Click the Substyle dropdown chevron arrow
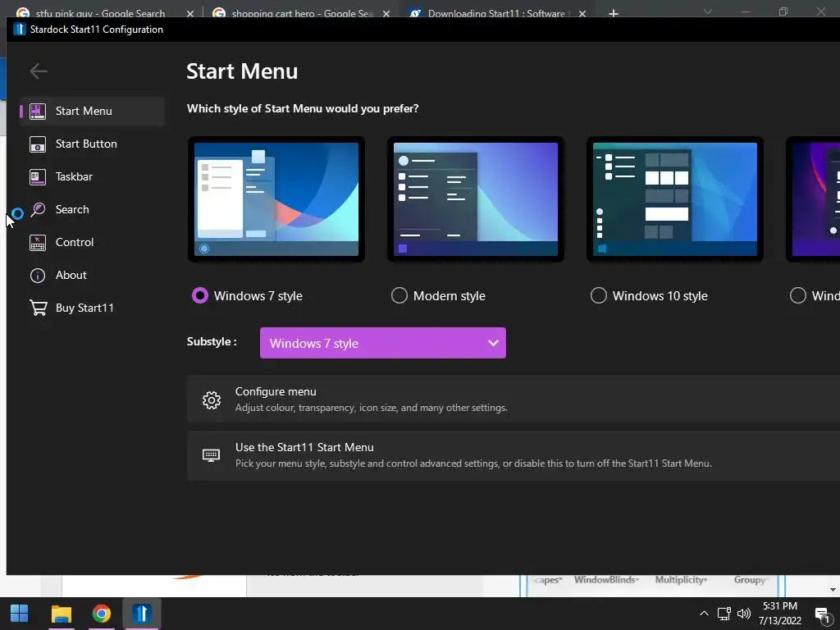 click(x=493, y=343)
